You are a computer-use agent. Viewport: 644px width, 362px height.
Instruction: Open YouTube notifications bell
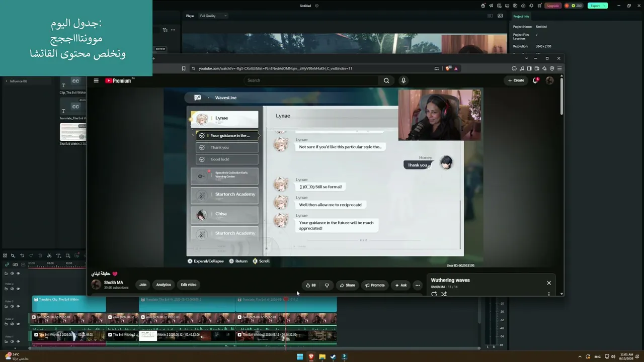click(x=535, y=80)
